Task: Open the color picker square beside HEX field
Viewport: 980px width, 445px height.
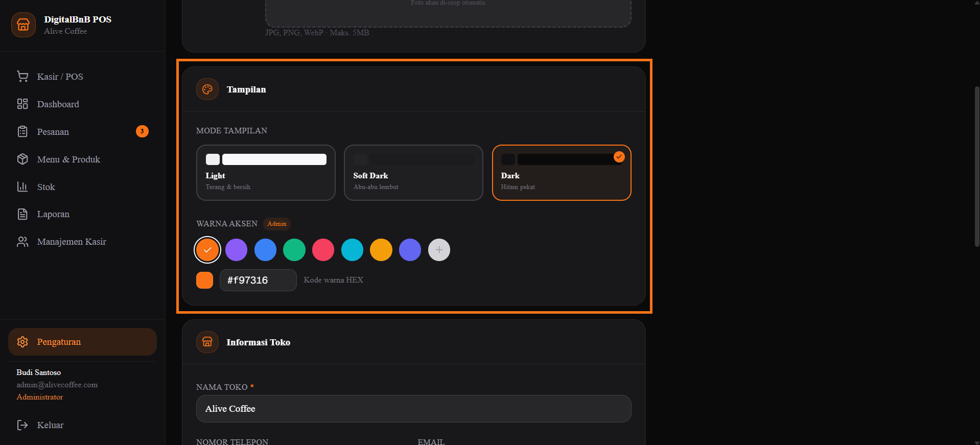Action: [x=204, y=280]
